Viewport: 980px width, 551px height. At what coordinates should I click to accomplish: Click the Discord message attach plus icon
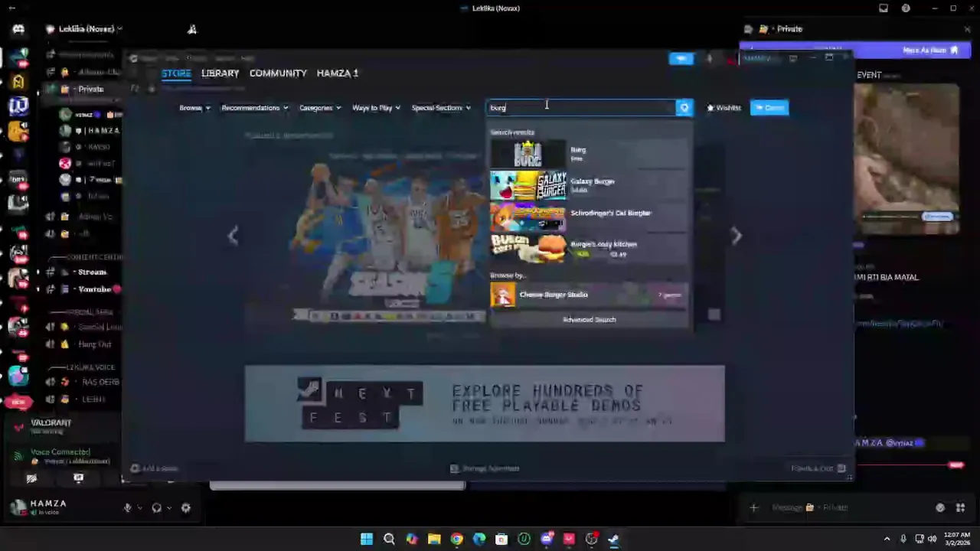pos(753,507)
